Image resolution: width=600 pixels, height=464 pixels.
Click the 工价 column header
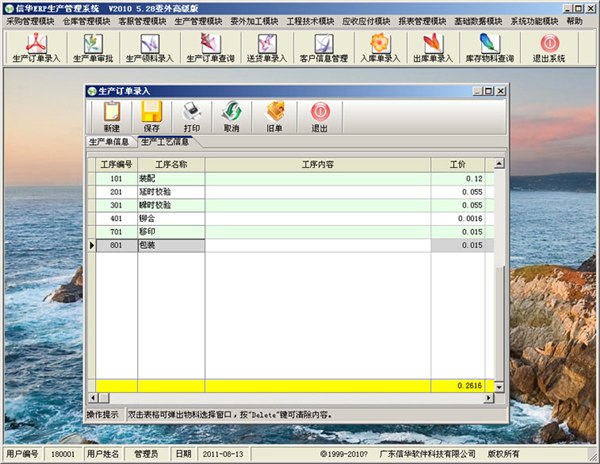(x=458, y=164)
